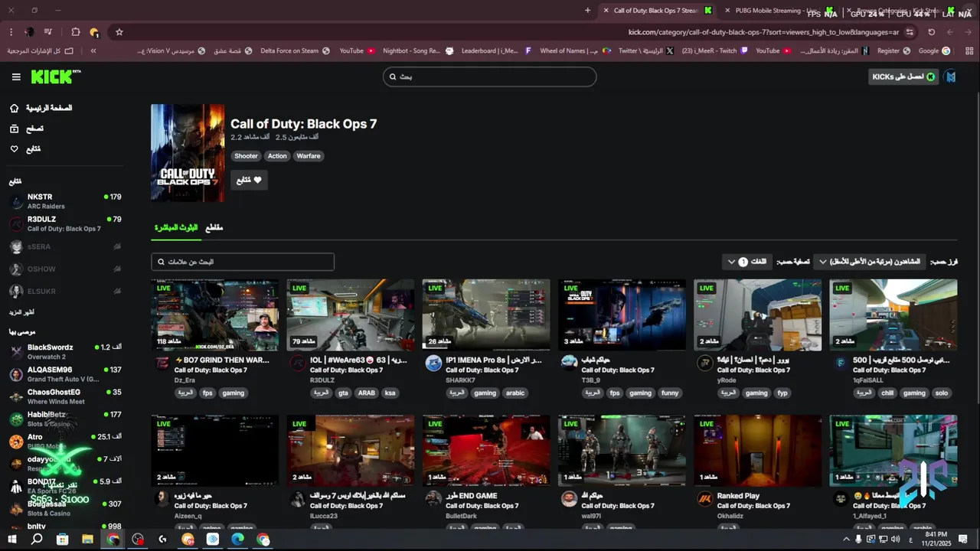Open R3DULZ channel avatar in sidebar
The height and width of the screenshot is (551, 980).
click(x=16, y=223)
